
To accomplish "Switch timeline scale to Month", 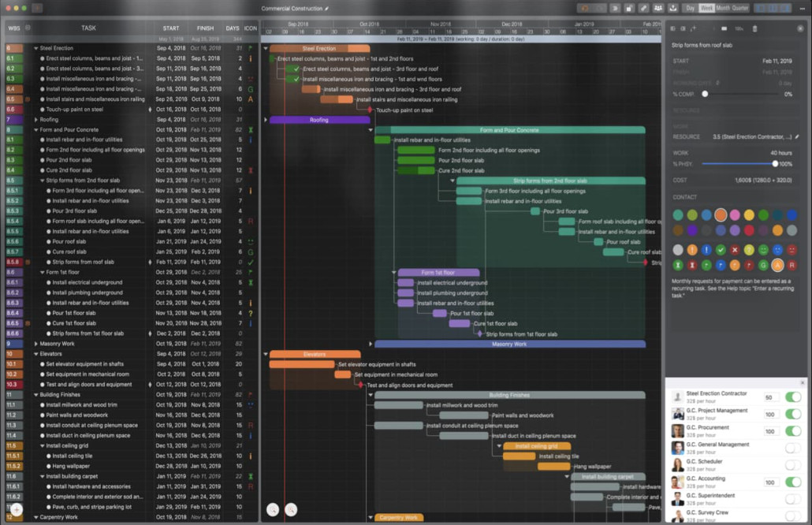I will click(723, 9).
